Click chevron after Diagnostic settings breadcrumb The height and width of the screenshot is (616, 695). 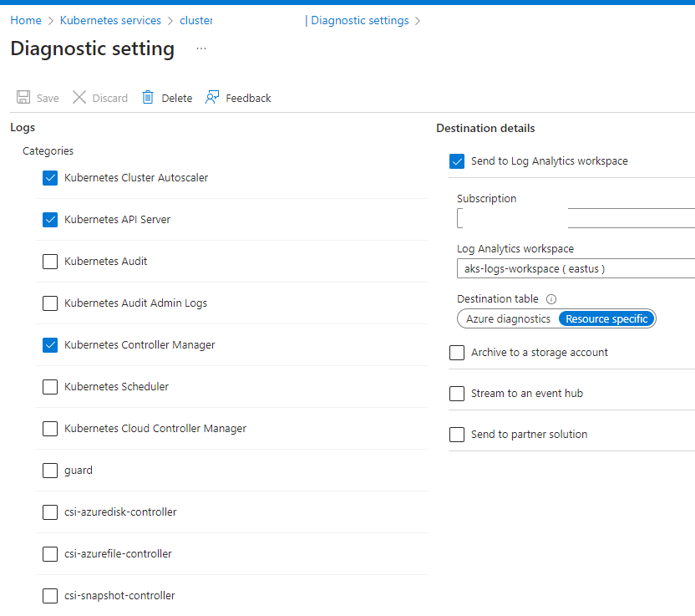(x=418, y=21)
